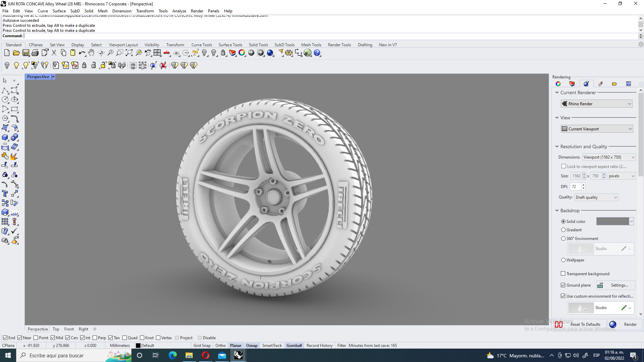The image size is (644, 362).
Task: Uncheck the Ground plane option
Action: point(563,285)
